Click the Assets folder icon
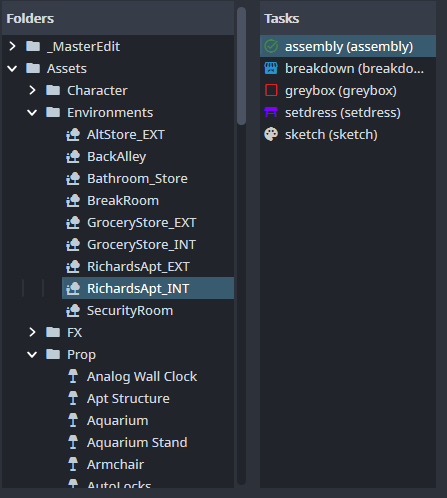The width and height of the screenshot is (447, 498). click(x=33, y=68)
